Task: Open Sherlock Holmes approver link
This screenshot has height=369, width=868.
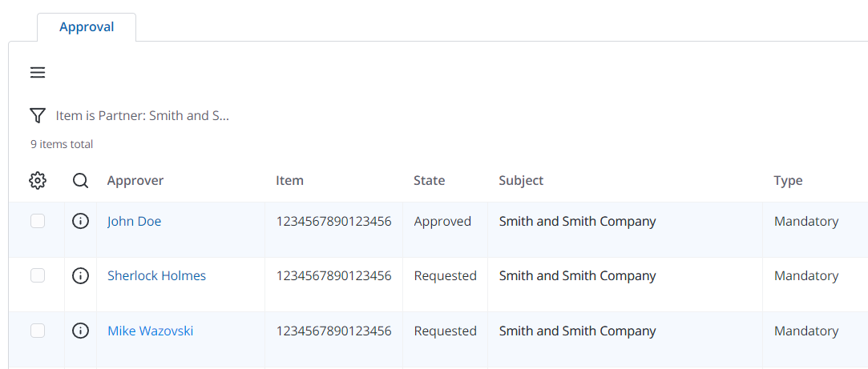Action: (x=156, y=276)
